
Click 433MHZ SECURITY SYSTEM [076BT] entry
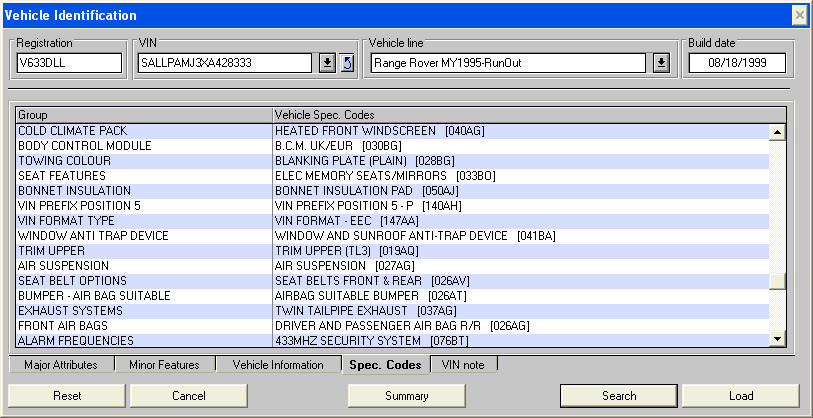click(372, 341)
